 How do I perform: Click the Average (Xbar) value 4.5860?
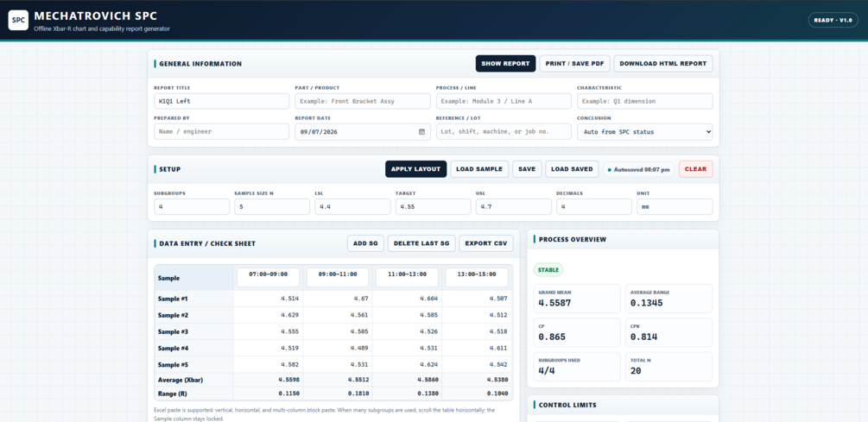427,380
